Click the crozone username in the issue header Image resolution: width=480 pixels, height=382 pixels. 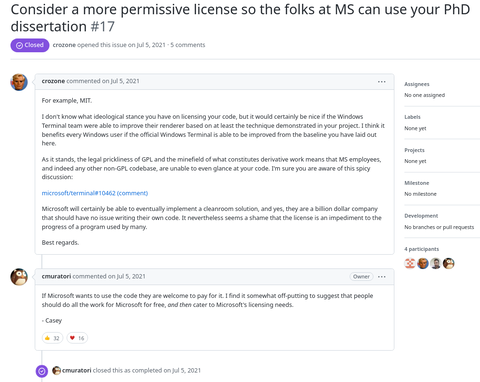coord(64,45)
